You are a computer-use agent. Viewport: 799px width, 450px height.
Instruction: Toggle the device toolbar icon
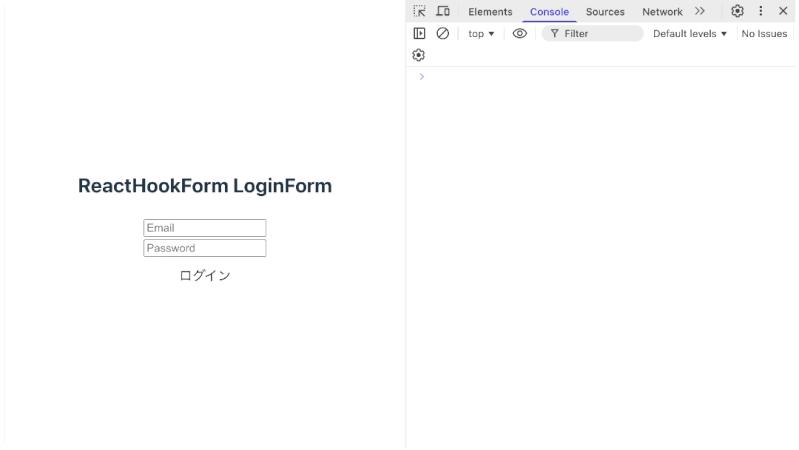(x=443, y=11)
